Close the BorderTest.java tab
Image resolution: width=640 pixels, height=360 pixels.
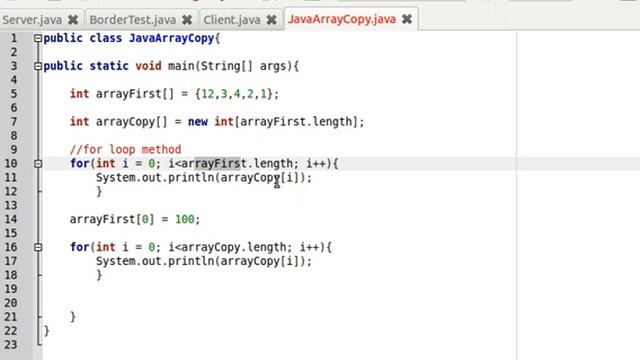point(187,20)
